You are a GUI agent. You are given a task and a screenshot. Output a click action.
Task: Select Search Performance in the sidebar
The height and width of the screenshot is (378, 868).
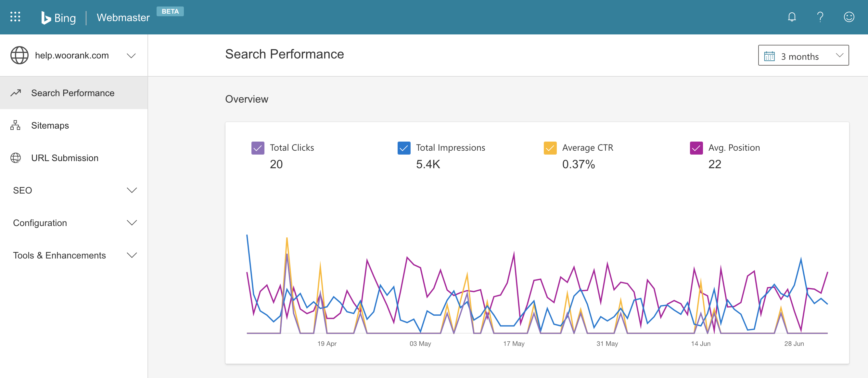click(x=73, y=93)
